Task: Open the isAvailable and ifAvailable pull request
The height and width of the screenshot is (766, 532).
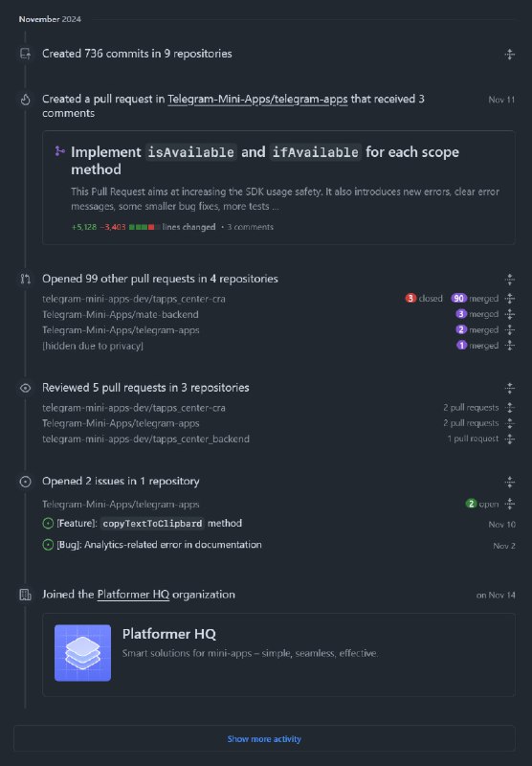Action: point(265,161)
